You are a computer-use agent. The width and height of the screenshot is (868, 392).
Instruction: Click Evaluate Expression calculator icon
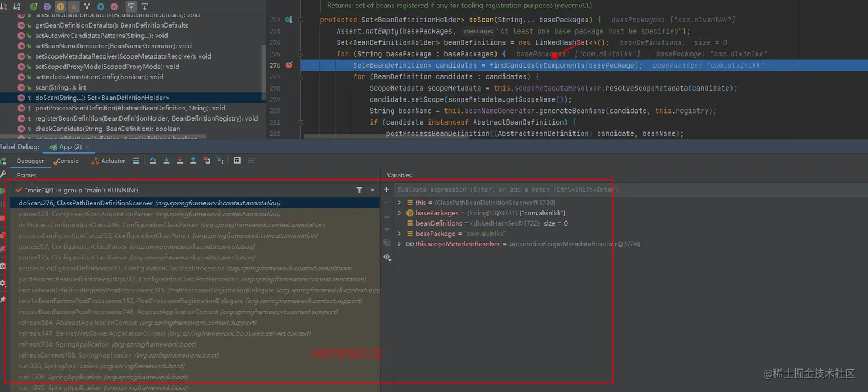pyautogui.click(x=237, y=161)
